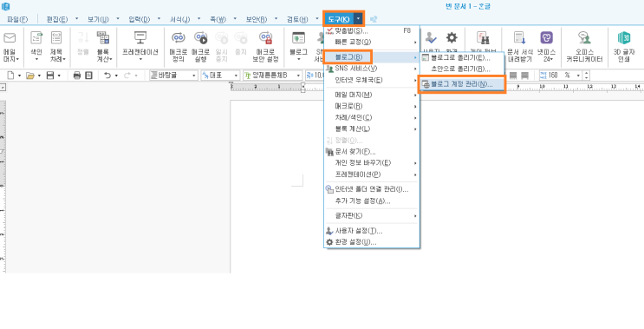Click the new document page icon
This screenshot has width=644, height=329.
pos(10,76)
